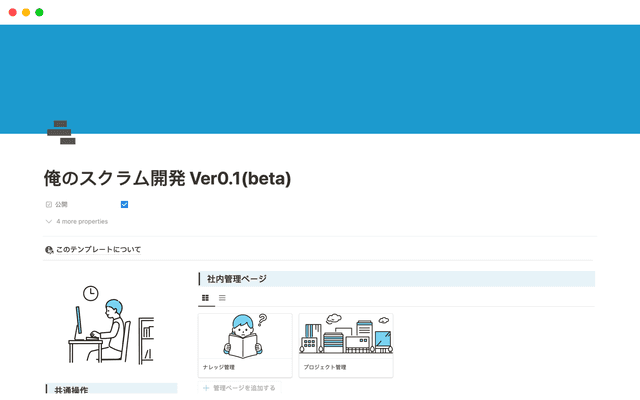Click the city buildings illustration in プロジェクト管理
This screenshot has height=400, width=640.
click(346, 335)
